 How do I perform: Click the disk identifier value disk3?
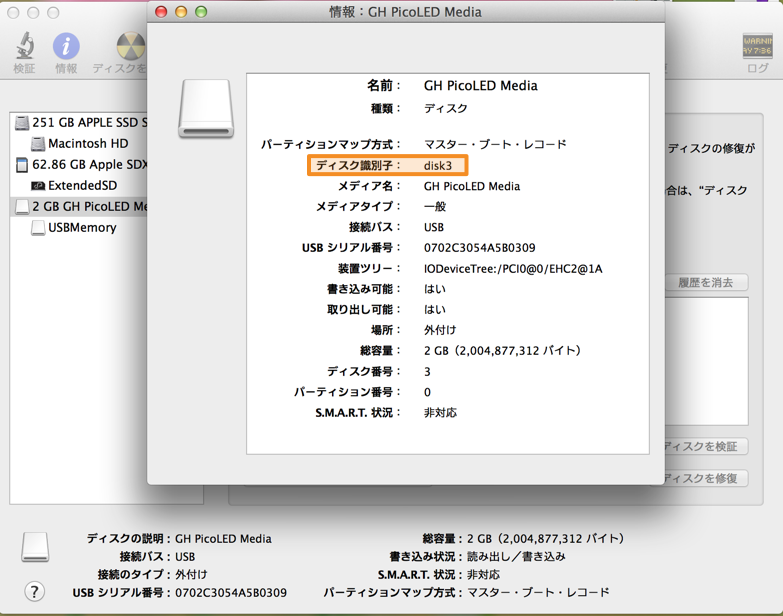(x=438, y=165)
